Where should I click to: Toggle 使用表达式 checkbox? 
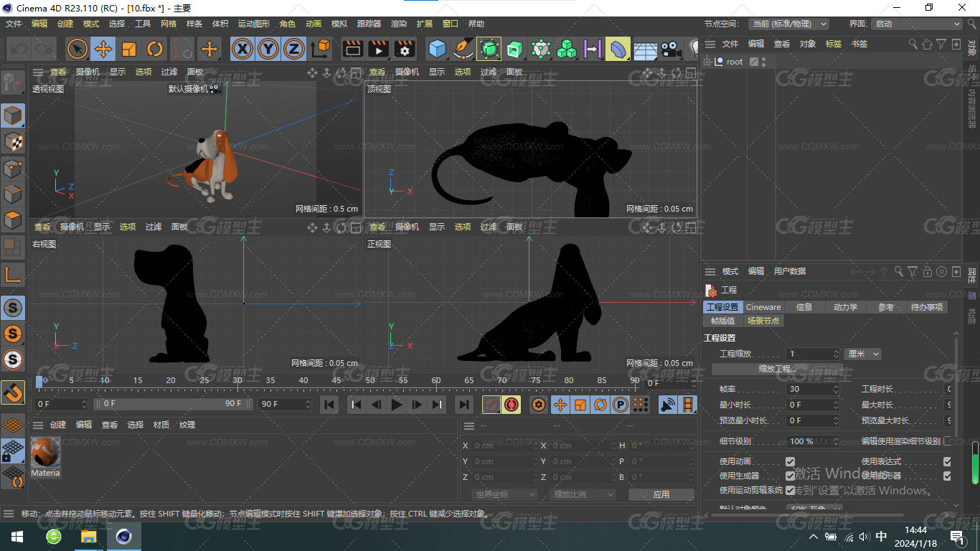pos(947,461)
